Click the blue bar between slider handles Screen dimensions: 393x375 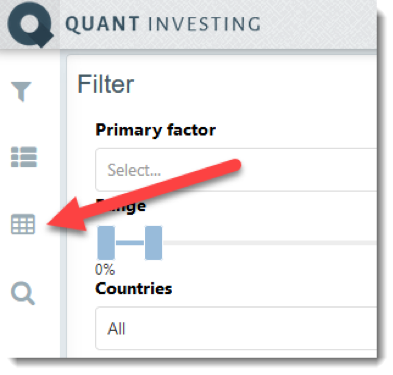pos(130,243)
